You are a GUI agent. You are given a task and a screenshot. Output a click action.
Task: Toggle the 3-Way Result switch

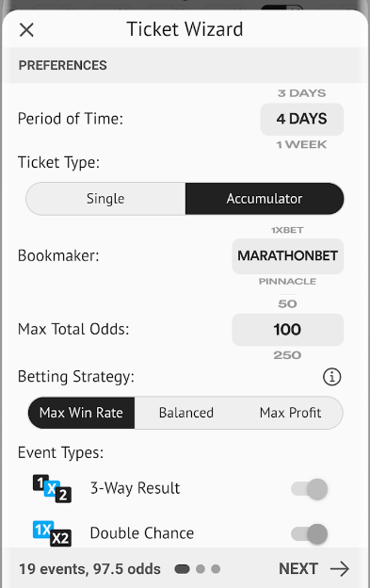coord(310,489)
